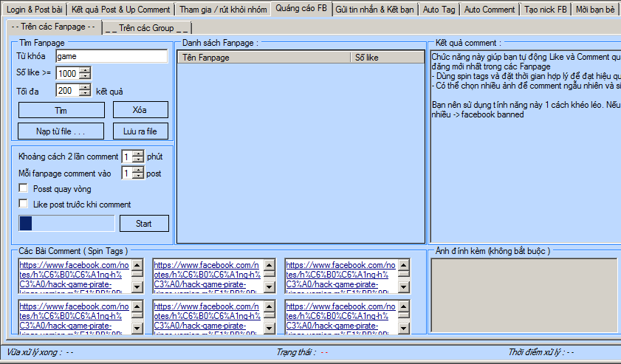Click the Vừa xử lý xong status text
621x364 pixels.
pyautogui.click(x=40, y=352)
